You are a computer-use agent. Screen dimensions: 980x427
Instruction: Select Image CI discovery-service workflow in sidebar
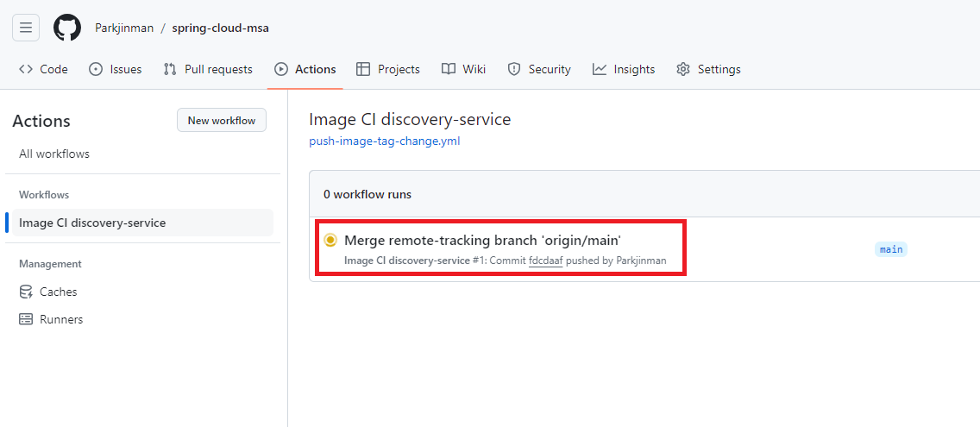[x=142, y=223]
